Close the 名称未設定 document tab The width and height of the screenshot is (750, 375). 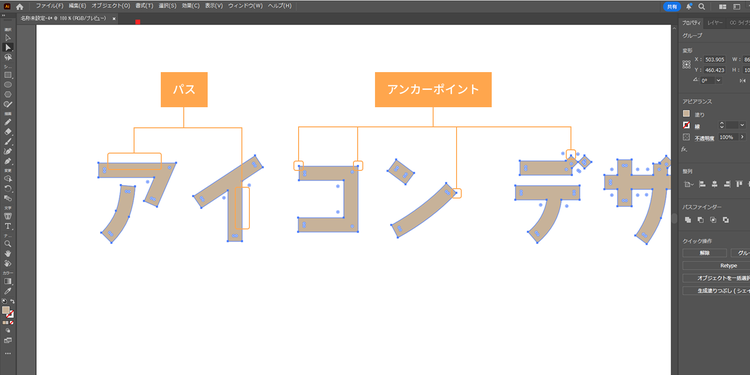tap(114, 19)
